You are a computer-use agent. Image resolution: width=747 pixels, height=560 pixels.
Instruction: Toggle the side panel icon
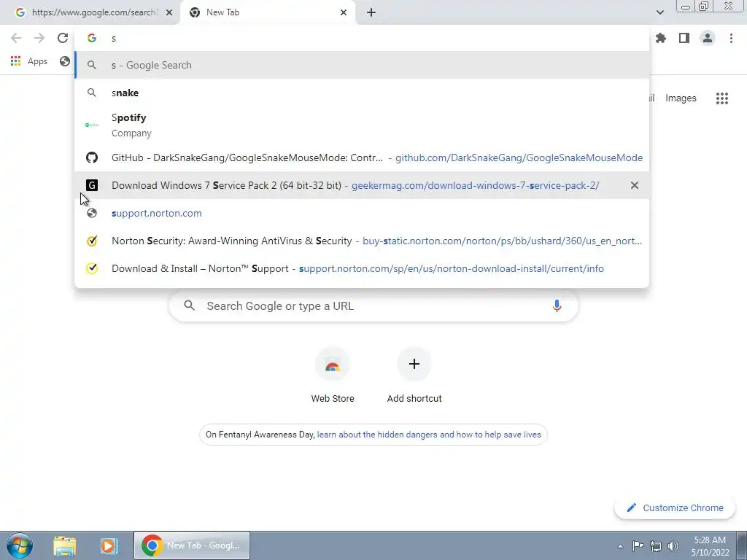[x=684, y=38]
